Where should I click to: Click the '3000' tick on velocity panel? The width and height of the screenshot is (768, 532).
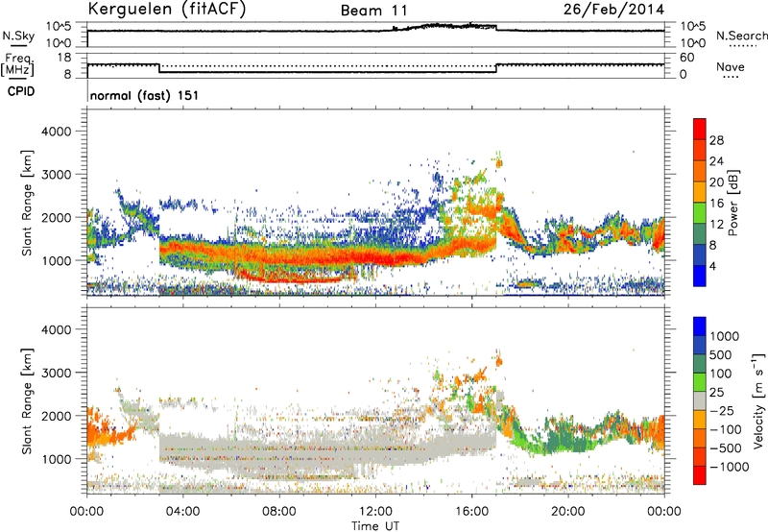[x=56, y=373]
